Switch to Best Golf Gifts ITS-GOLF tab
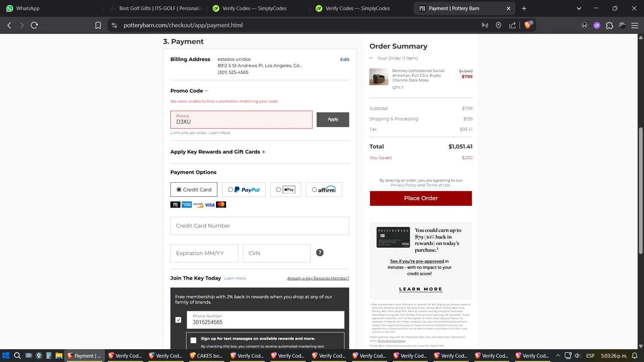The image size is (644, 362). tap(155, 8)
